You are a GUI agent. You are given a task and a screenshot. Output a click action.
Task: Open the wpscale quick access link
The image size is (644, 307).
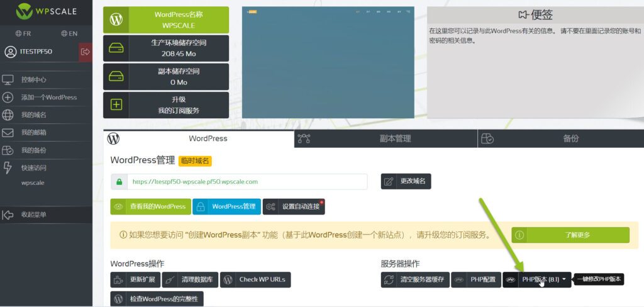[33, 183]
